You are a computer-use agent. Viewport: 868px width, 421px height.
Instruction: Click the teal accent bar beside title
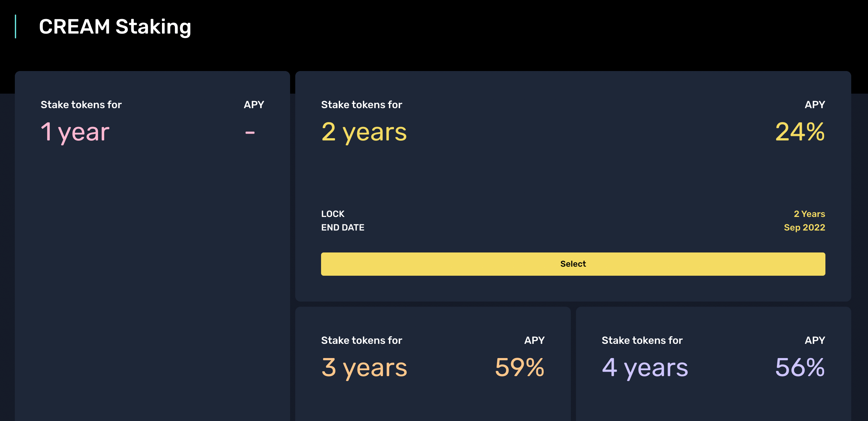[x=15, y=26]
